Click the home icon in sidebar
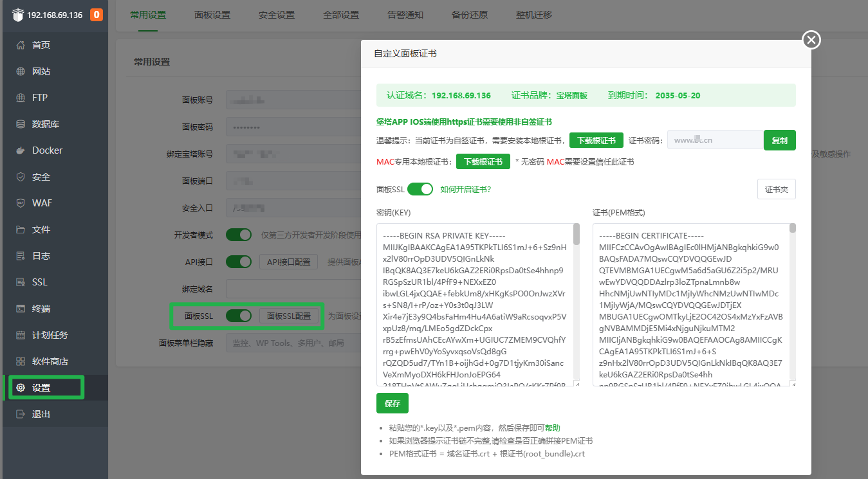Viewport: 868px width, 479px height. coord(21,45)
